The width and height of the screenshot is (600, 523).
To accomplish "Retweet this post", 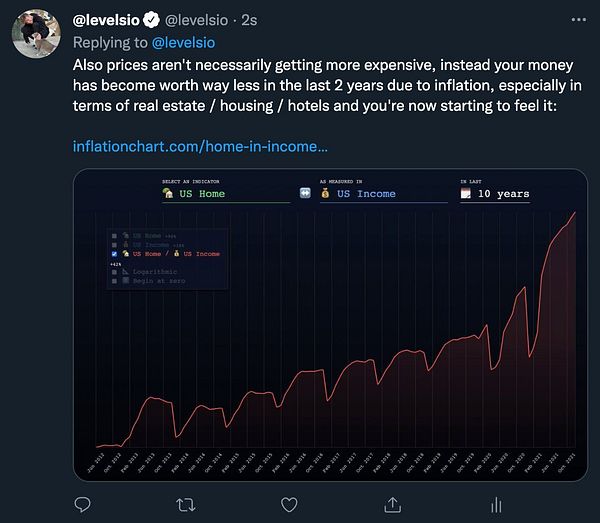I will (x=187, y=504).
